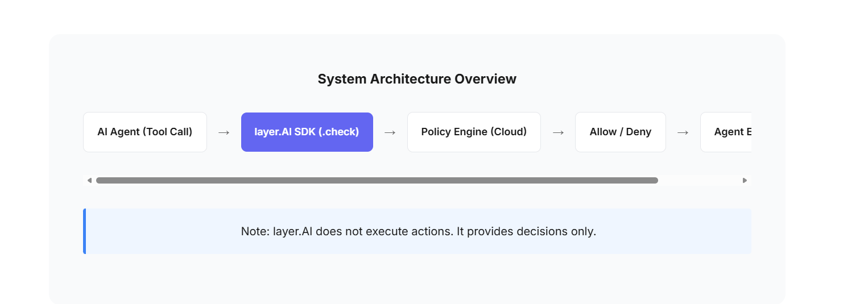The width and height of the screenshot is (868, 304).
Task: Click the blue accent bar on the note callout
Action: 85,231
